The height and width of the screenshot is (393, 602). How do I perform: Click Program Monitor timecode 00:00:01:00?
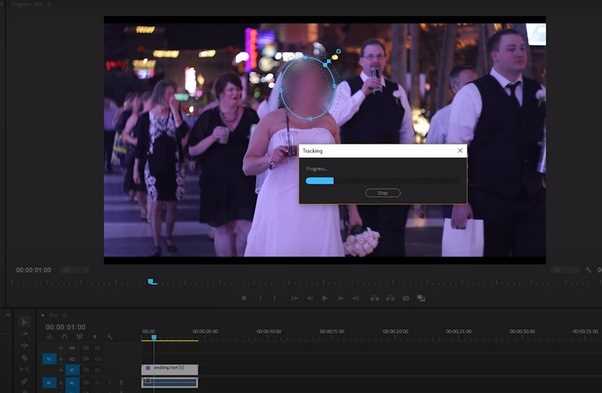click(34, 270)
